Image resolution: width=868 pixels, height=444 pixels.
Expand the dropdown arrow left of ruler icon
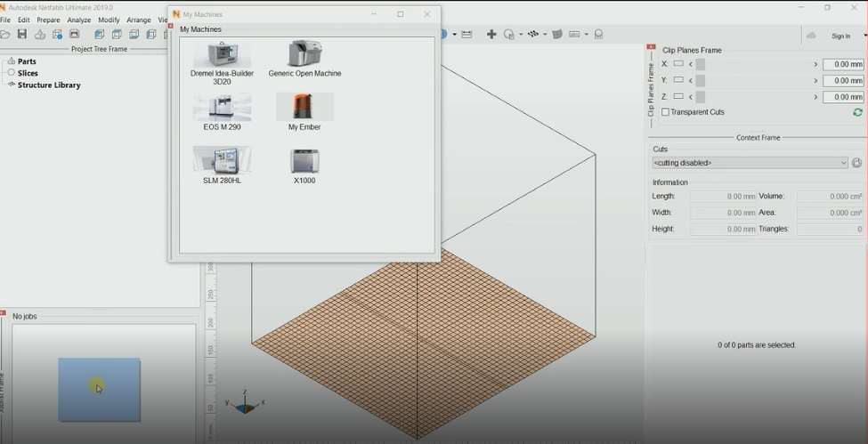tap(455, 35)
